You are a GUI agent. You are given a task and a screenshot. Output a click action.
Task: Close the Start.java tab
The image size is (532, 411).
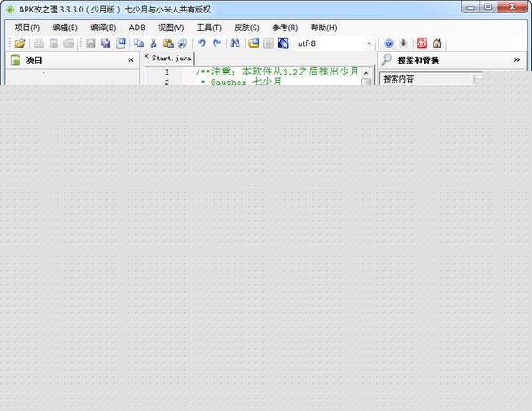[147, 58]
